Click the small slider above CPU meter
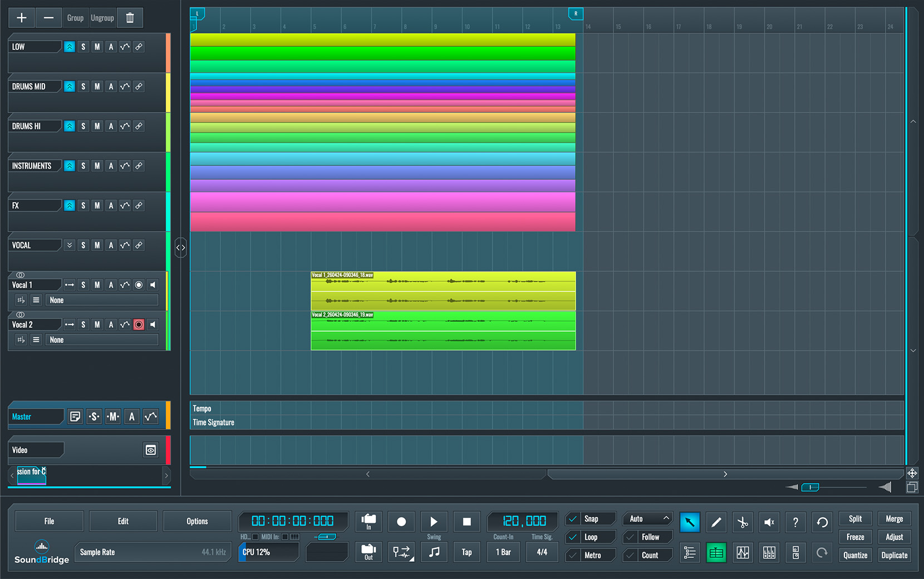Screen dimensions: 924x579 (326, 537)
